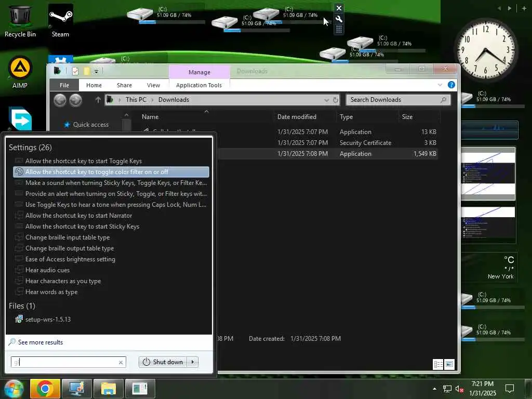Open the blue arrow desktop shortcut below AIMP
The height and width of the screenshot is (399, 532).
coord(20,119)
